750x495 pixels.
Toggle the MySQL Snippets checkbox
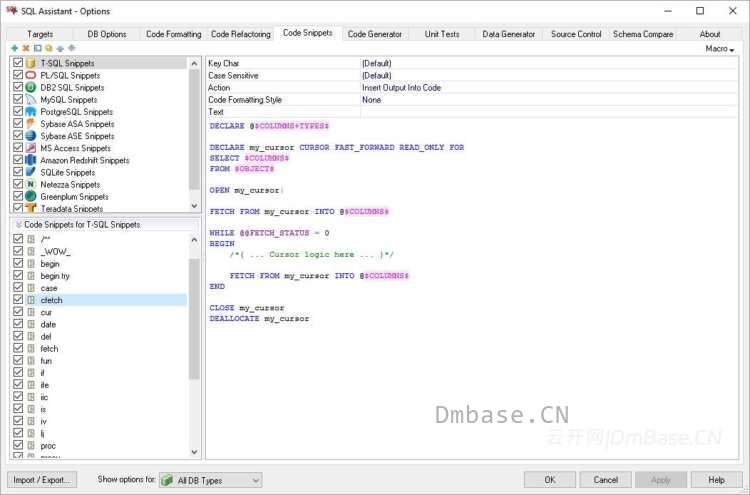point(18,99)
